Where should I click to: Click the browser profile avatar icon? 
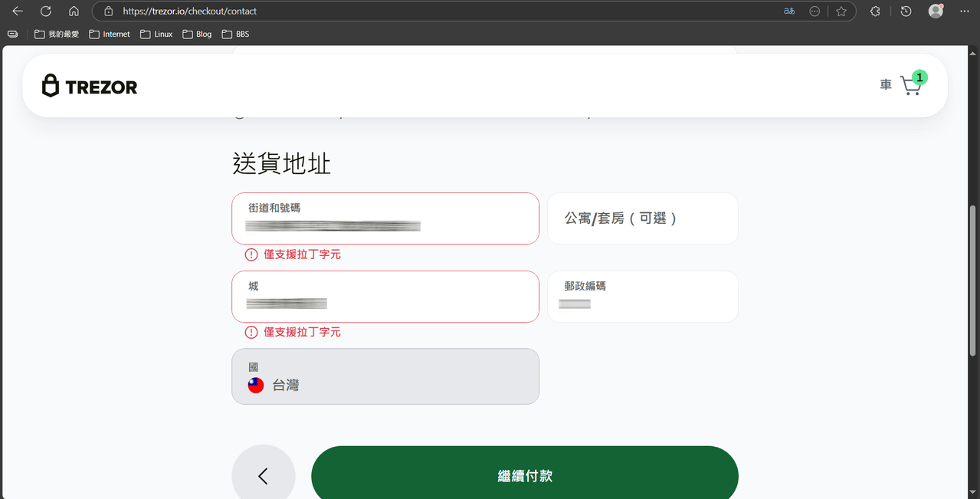point(935,11)
